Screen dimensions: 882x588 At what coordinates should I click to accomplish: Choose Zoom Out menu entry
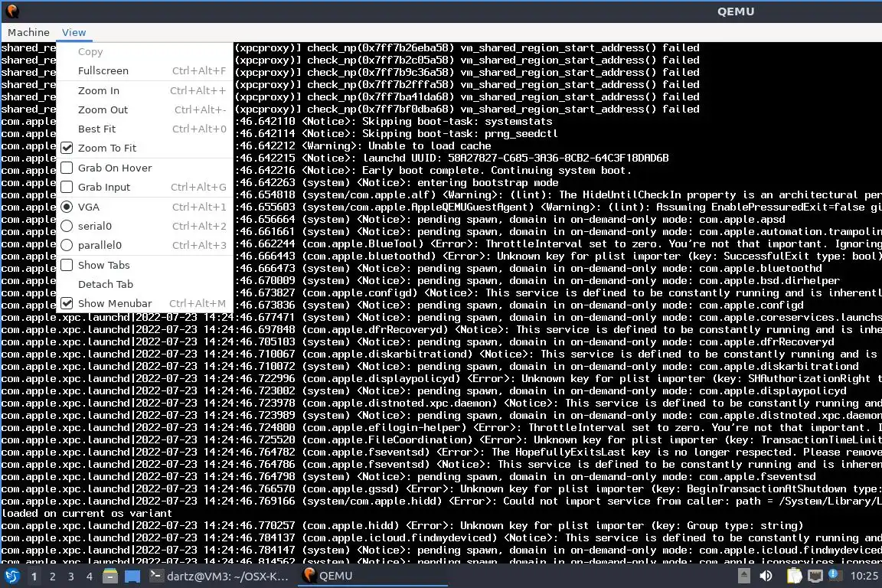(145, 109)
